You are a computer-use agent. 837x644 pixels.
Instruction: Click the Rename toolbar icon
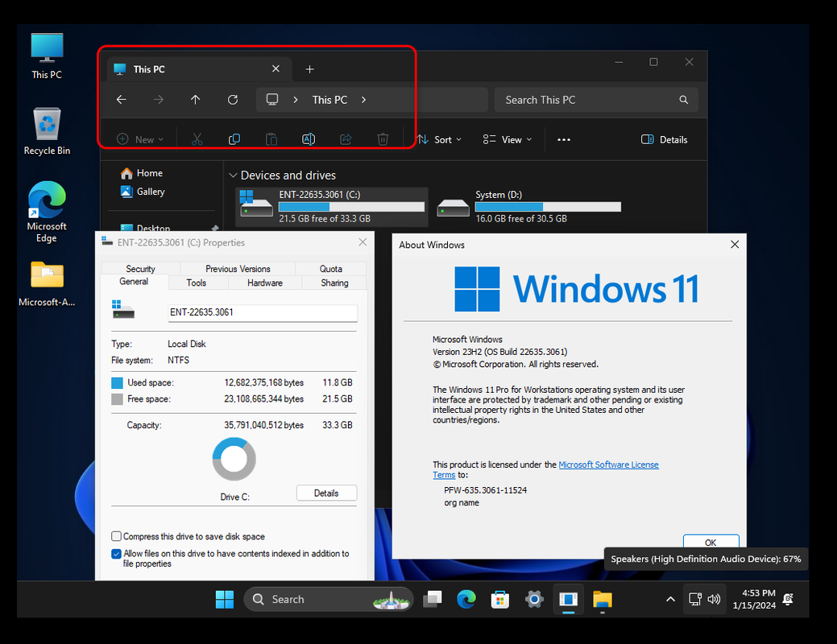(309, 140)
